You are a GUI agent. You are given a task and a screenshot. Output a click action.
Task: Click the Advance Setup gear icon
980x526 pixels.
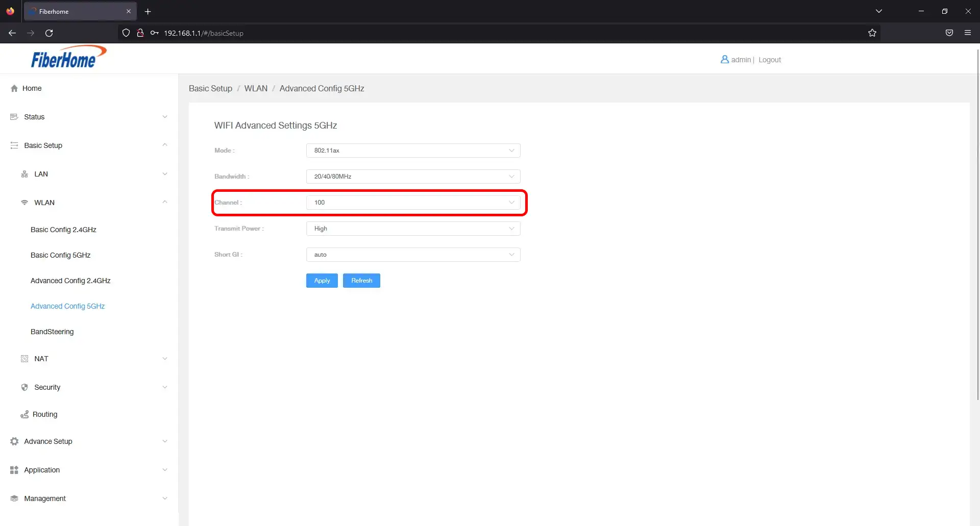(14, 441)
